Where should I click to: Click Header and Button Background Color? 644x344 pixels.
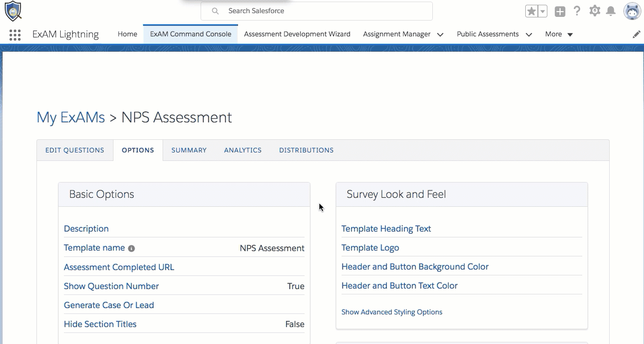[415, 267]
